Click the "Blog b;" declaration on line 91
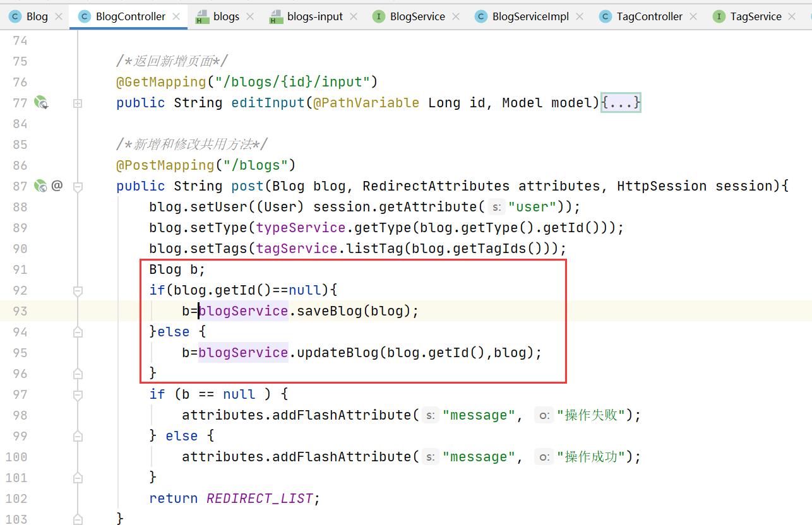Viewport: 812px width, 525px height. pos(177,269)
